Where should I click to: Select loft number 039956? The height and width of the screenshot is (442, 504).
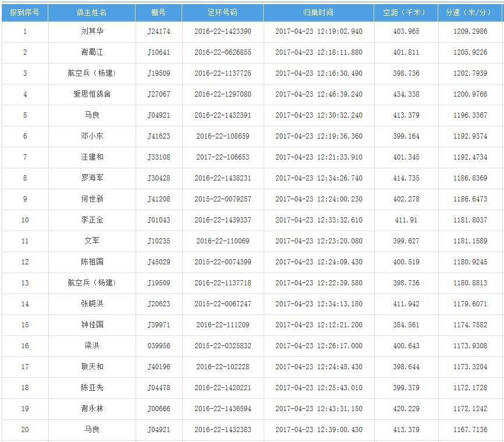click(158, 346)
